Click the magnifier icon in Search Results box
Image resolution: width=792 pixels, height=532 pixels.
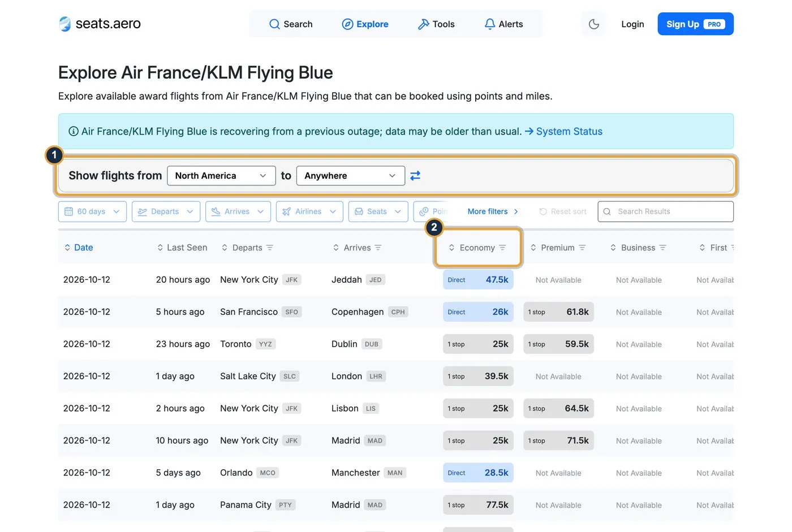[x=607, y=211]
